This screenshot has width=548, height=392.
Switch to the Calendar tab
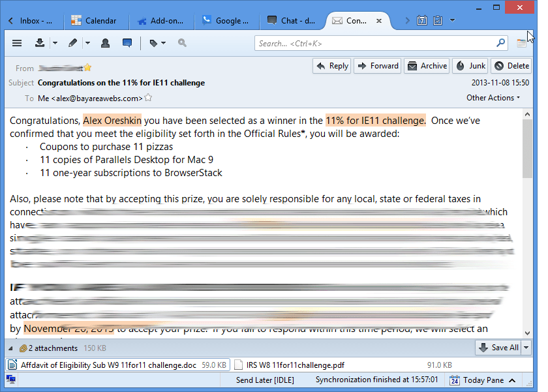tap(95, 21)
